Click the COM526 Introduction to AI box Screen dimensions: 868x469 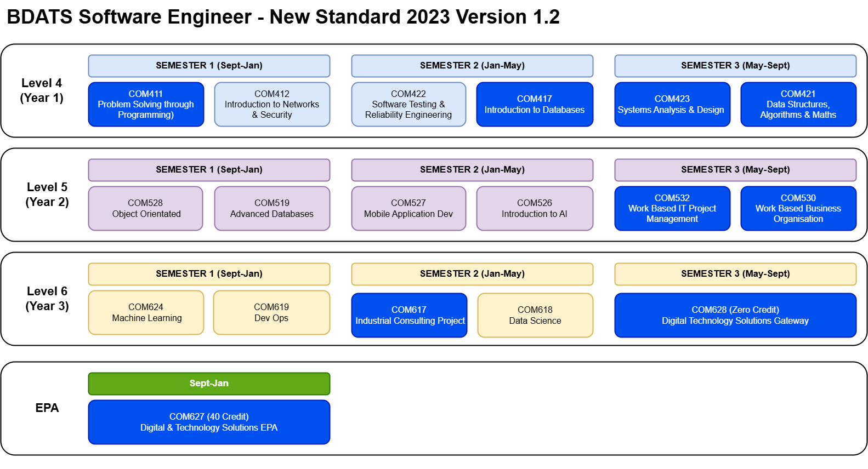coord(535,208)
